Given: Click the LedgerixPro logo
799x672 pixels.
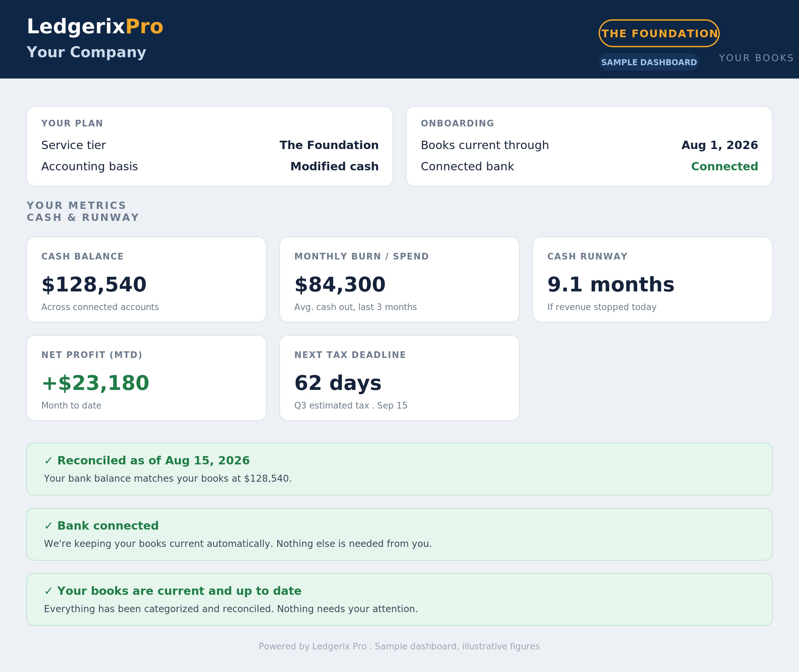Looking at the screenshot, I should [95, 27].
